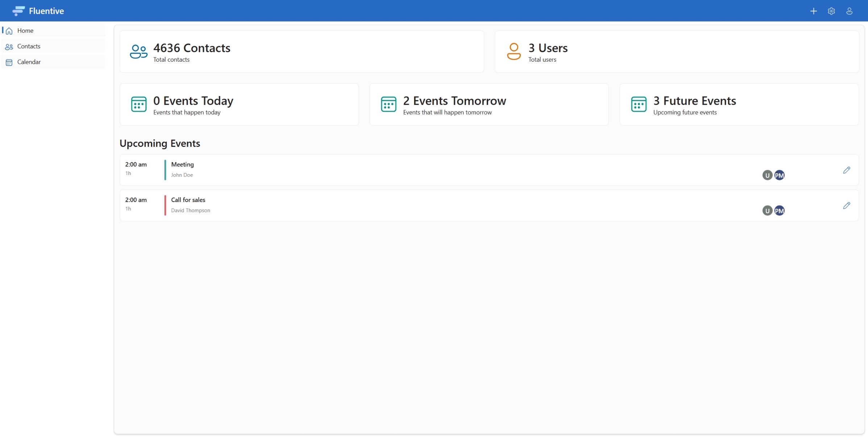Click the Fluentive logo icon
Image resolution: width=868 pixels, height=437 pixels.
click(x=18, y=11)
